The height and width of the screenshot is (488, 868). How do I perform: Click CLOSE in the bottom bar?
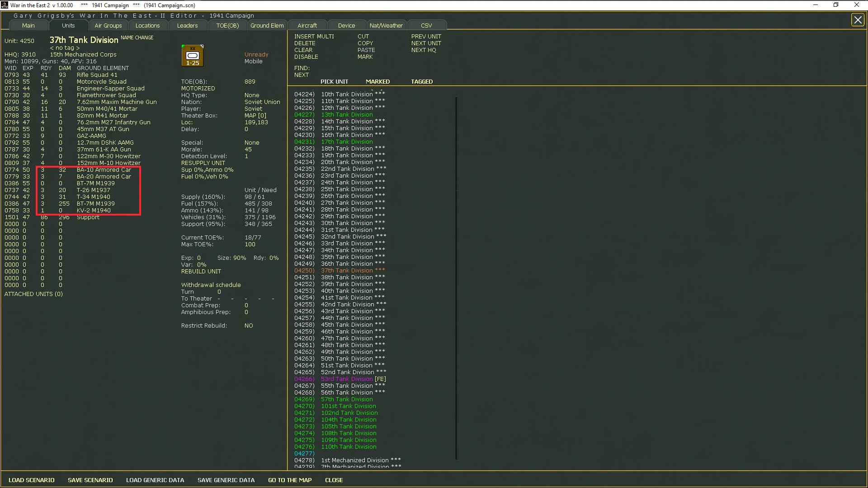tap(334, 480)
